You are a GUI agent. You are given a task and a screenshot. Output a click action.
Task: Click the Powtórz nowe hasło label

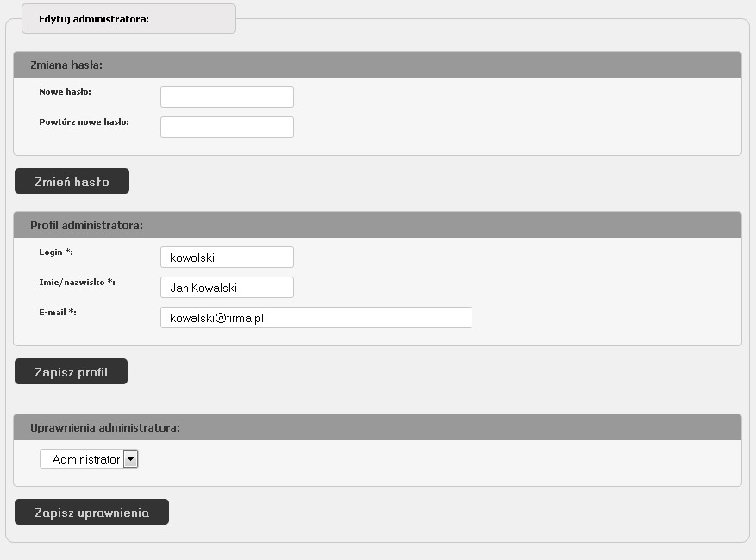[84, 122]
